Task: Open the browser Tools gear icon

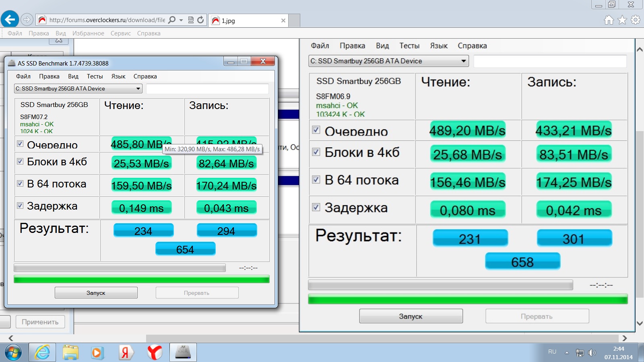Action: point(636,20)
